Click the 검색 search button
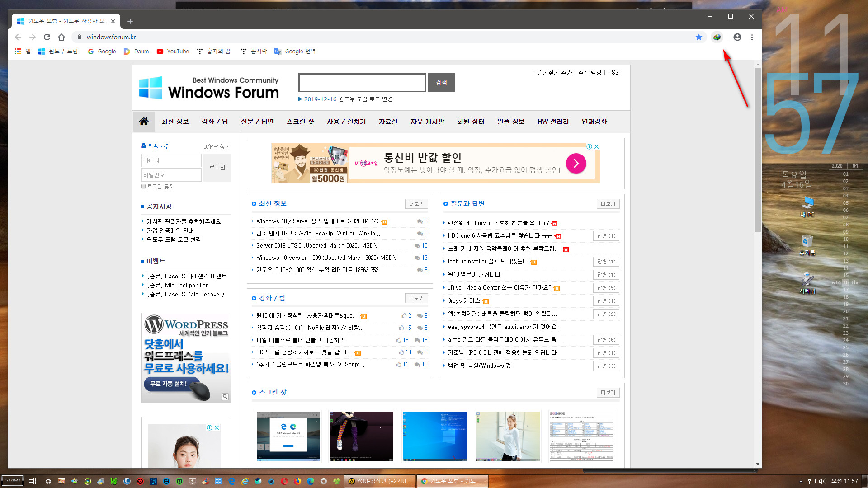868x488 pixels. [x=441, y=83]
